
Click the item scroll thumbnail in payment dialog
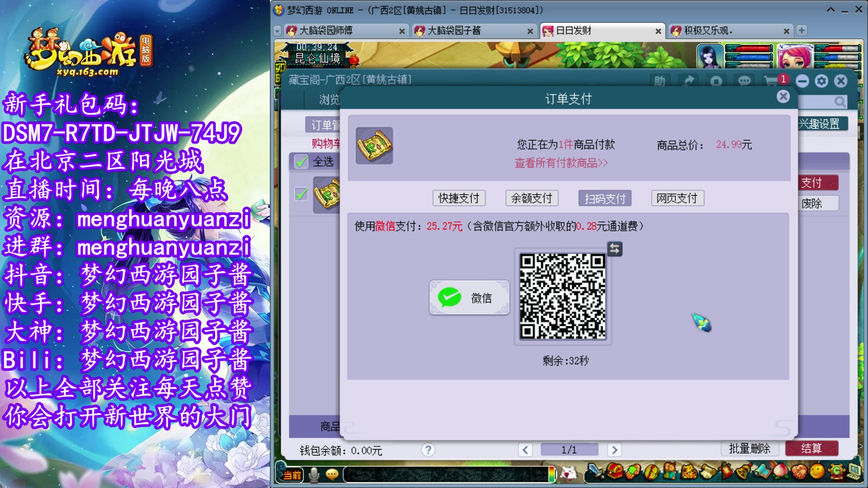(374, 145)
